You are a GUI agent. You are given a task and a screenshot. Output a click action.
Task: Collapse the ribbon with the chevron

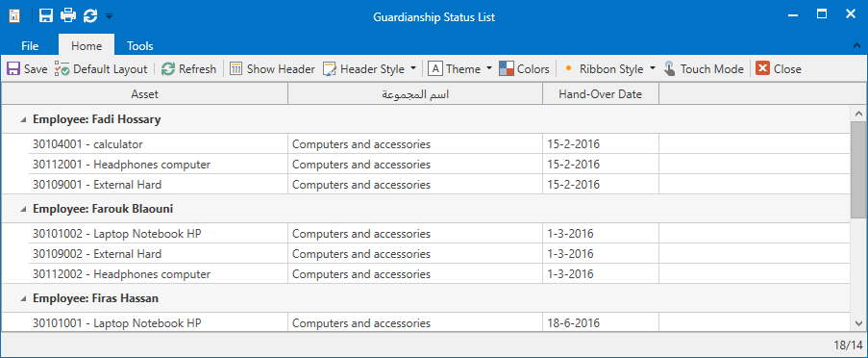(x=856, y=44)
